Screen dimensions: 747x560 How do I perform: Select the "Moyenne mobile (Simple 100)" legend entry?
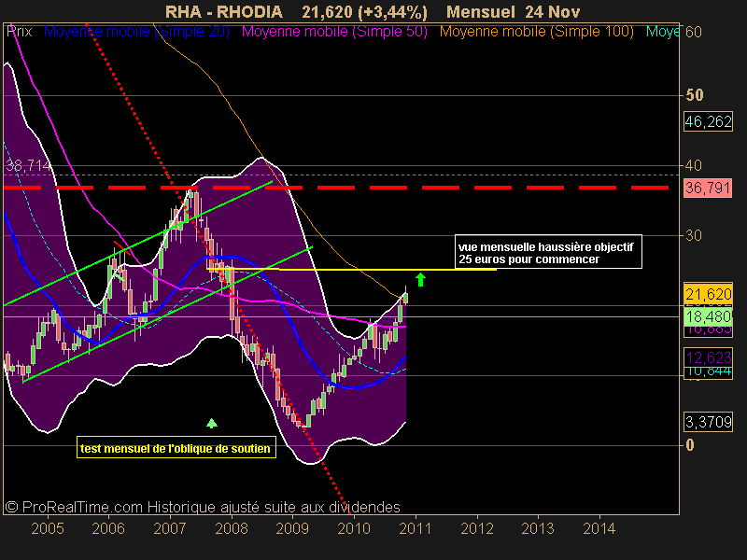pyautogui.click(x=536, y=32)
